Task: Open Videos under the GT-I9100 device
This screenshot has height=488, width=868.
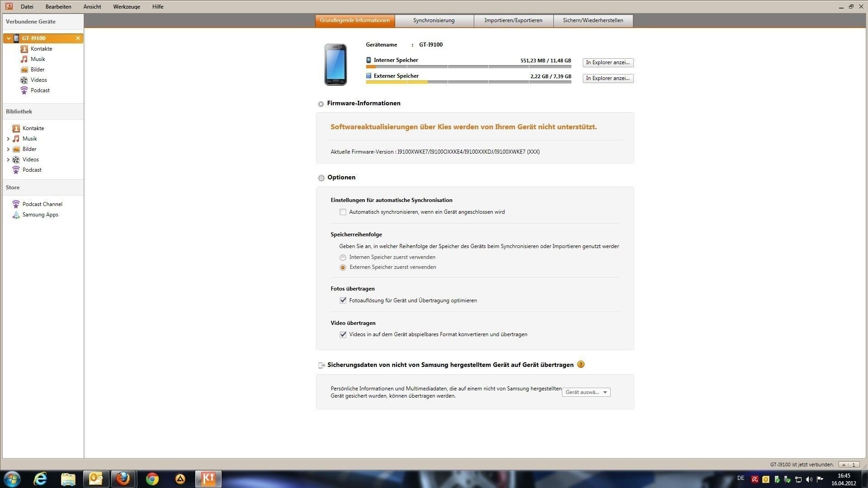Action: tap(39, 80)
